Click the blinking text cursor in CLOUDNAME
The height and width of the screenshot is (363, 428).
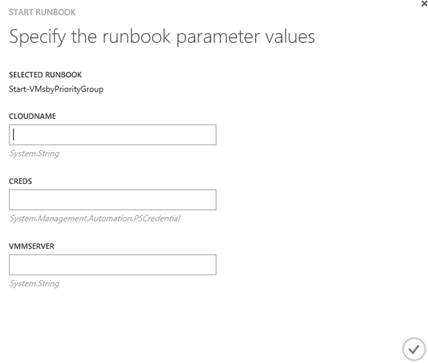click(14, 134)
